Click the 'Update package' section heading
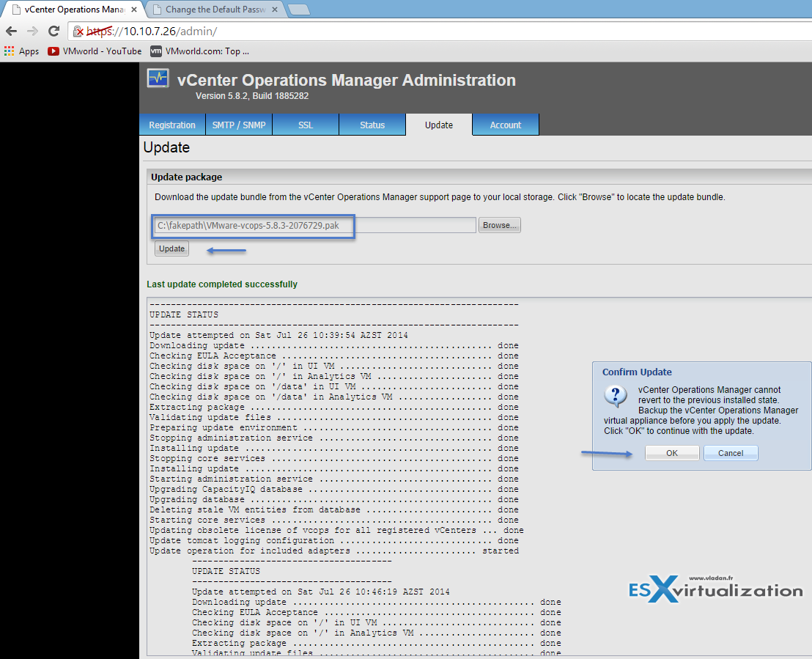The height and width of the screenshot is (659, 812). [186, 177]
